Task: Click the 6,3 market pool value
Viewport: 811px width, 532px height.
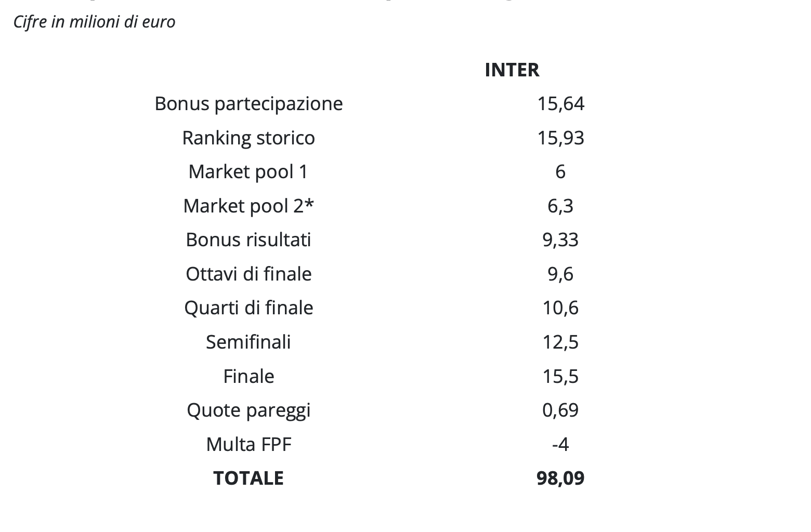Action: pos(560,206)
